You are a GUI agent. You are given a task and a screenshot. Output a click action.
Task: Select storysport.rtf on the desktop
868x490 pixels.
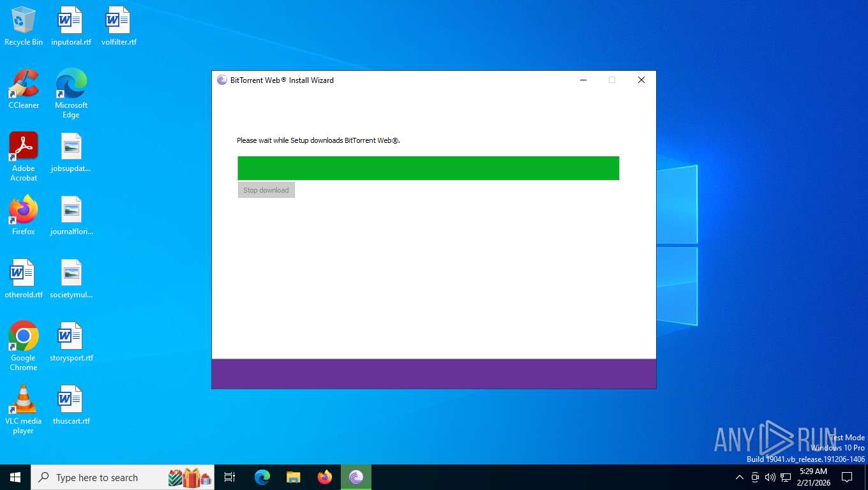click(71, 342)
